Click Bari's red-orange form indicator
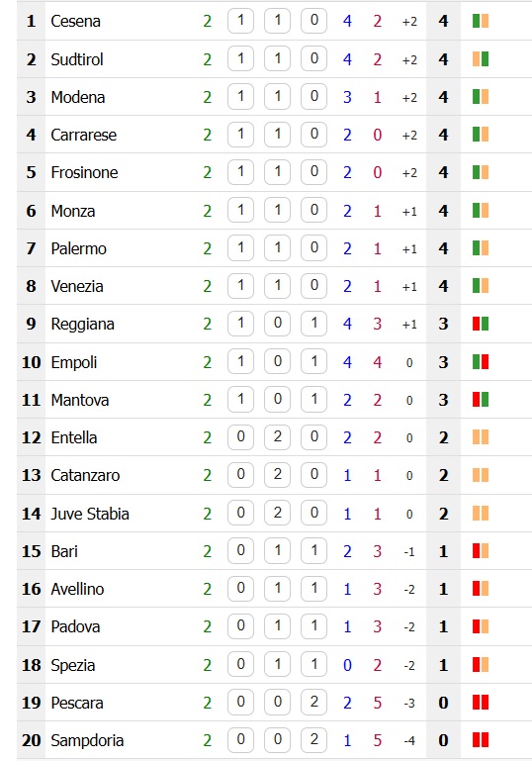The image size is (532, 761). coord(481,551)
